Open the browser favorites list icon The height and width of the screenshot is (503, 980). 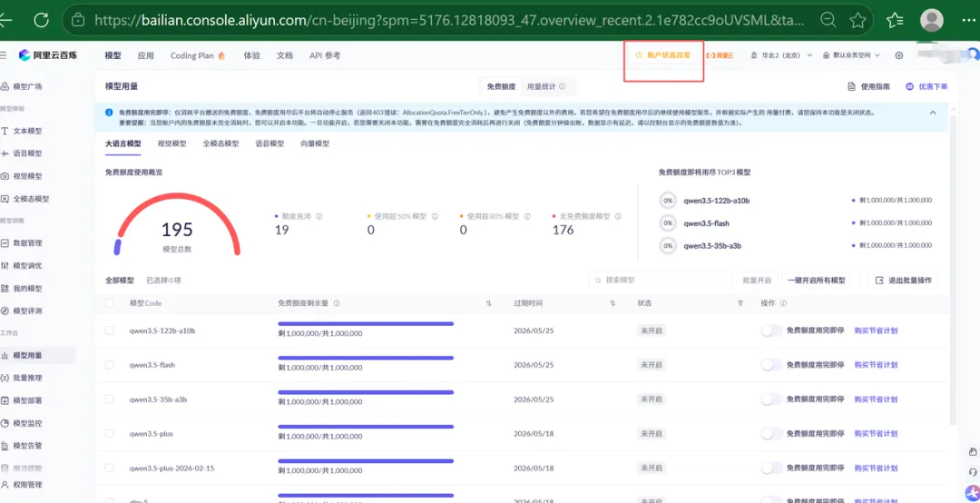pyautogui.click(x=895, y=20)
